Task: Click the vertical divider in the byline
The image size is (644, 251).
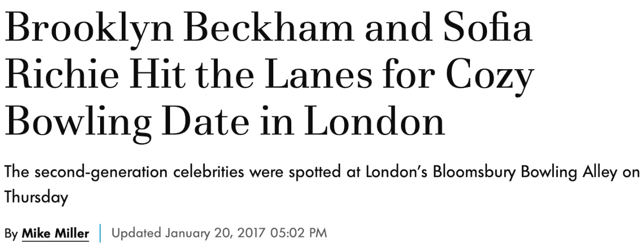Action: pyautogui.click(x=101, y=234)
